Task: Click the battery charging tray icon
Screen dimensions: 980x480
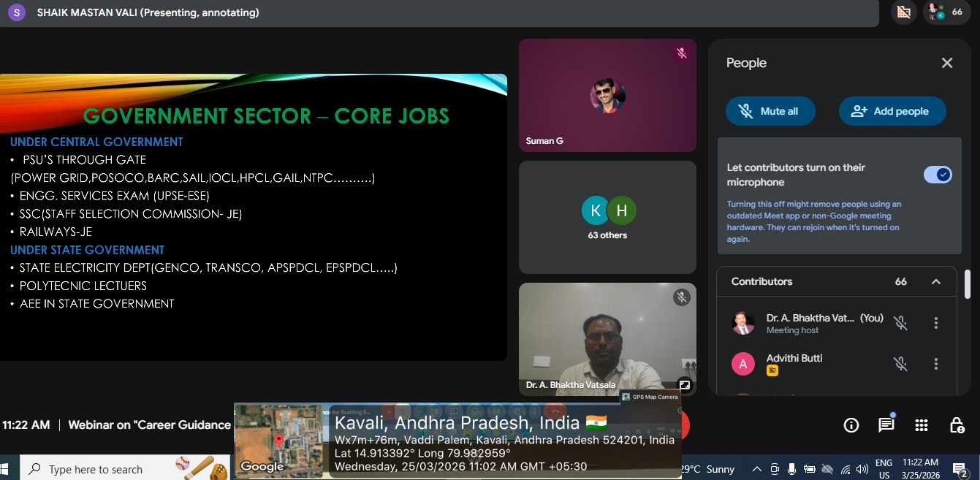Action: coord(809,469)
